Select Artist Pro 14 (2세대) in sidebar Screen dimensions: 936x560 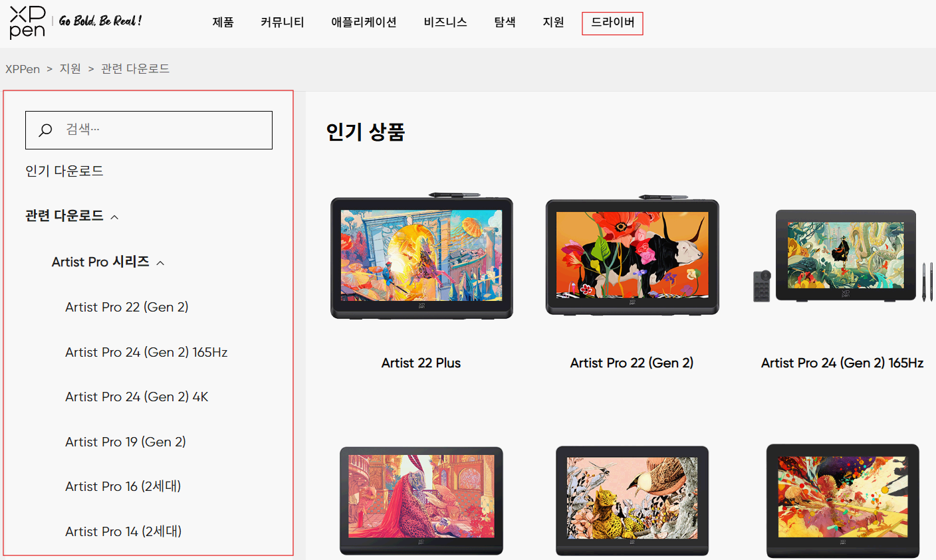(x=124, y=531)
